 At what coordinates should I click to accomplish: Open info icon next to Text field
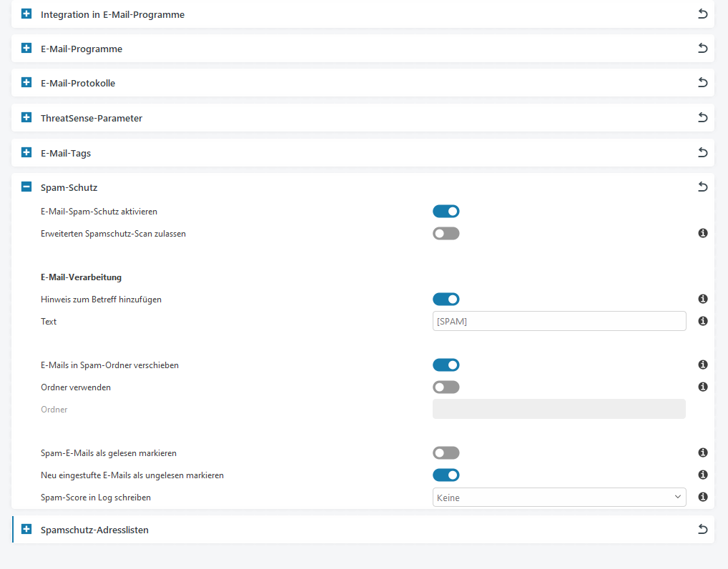point(703,321)
